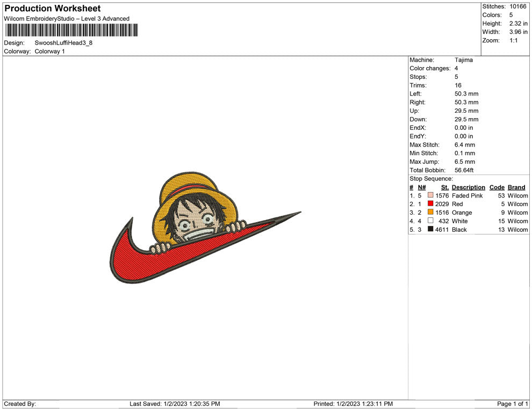Click the Faded Pink color swatch
Viewport: 532px width, 409px height.
pos(430,196)
